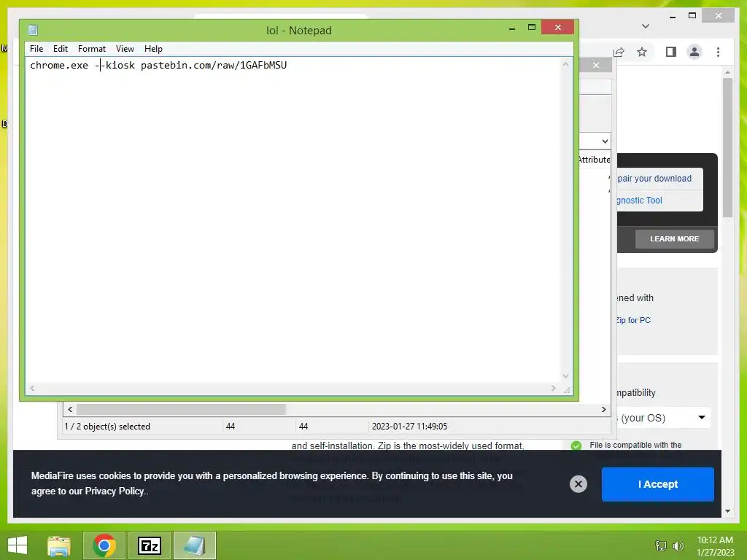Click 7-Zip scroll right arrow

[603, 410]
